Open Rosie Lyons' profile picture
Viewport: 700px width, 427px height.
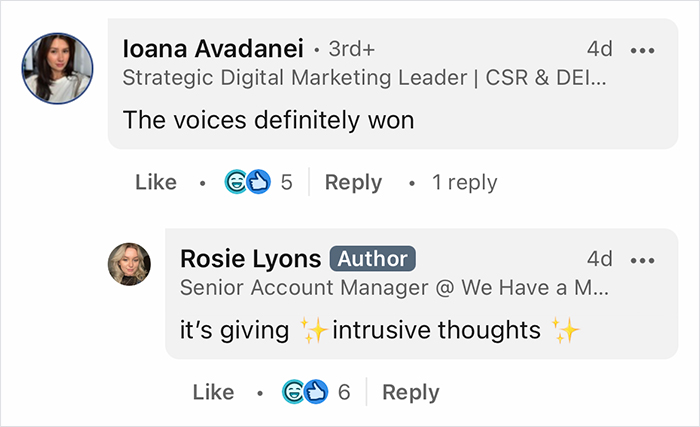[x=129, y=264]
